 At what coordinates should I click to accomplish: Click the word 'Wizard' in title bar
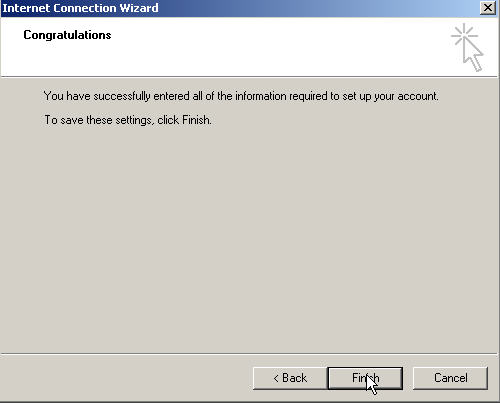pyautogui.click(x=139, y=8)
